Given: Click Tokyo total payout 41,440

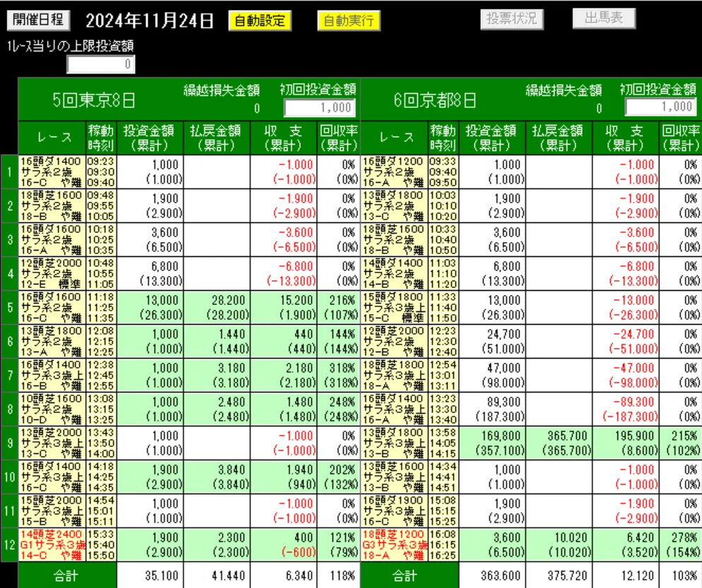Looking at the screenshot, I should (x=217, y=575).
